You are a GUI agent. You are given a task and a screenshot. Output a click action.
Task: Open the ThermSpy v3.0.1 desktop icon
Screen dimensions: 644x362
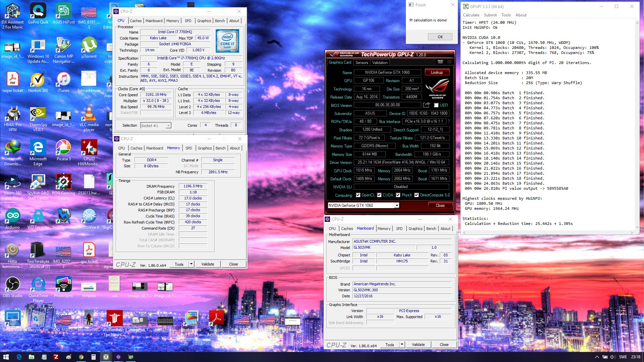click(38, 119)
